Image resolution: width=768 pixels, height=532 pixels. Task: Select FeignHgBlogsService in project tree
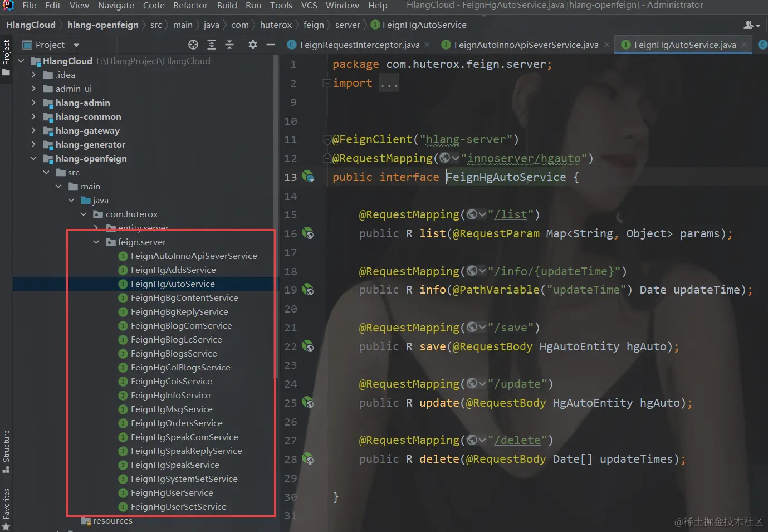tap(174, 353)
